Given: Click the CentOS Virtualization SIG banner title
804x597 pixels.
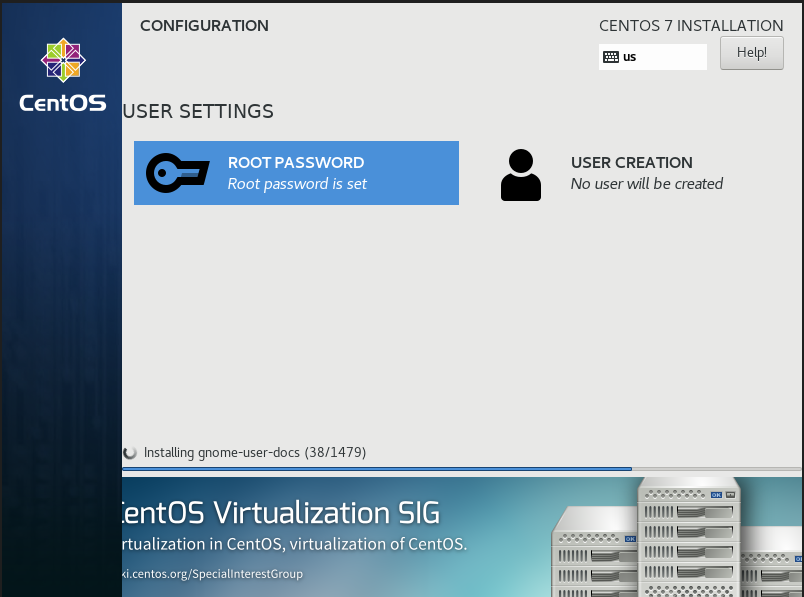Looking at the screenshot, I should 281,513.
